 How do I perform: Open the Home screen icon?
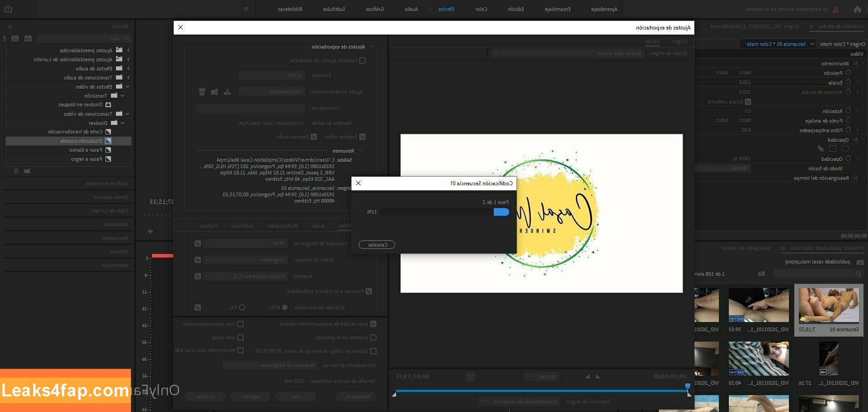coord(858,9)
